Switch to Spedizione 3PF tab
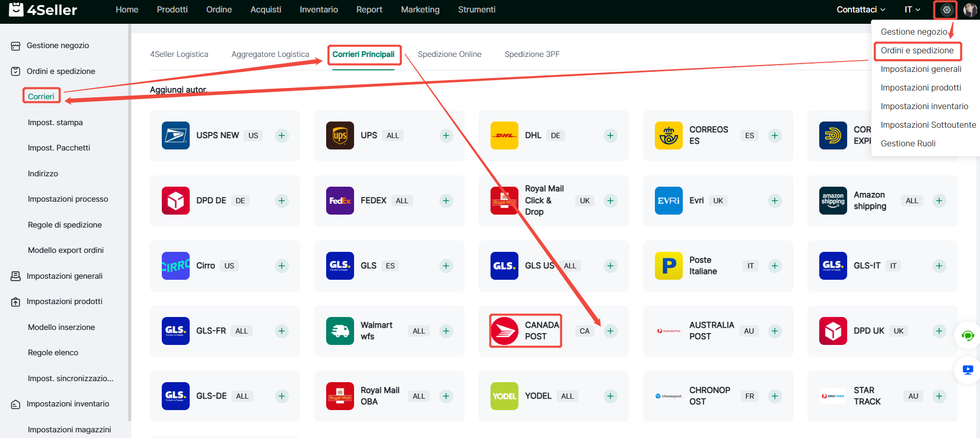980x438 pixels. click(x=532, y=54)
